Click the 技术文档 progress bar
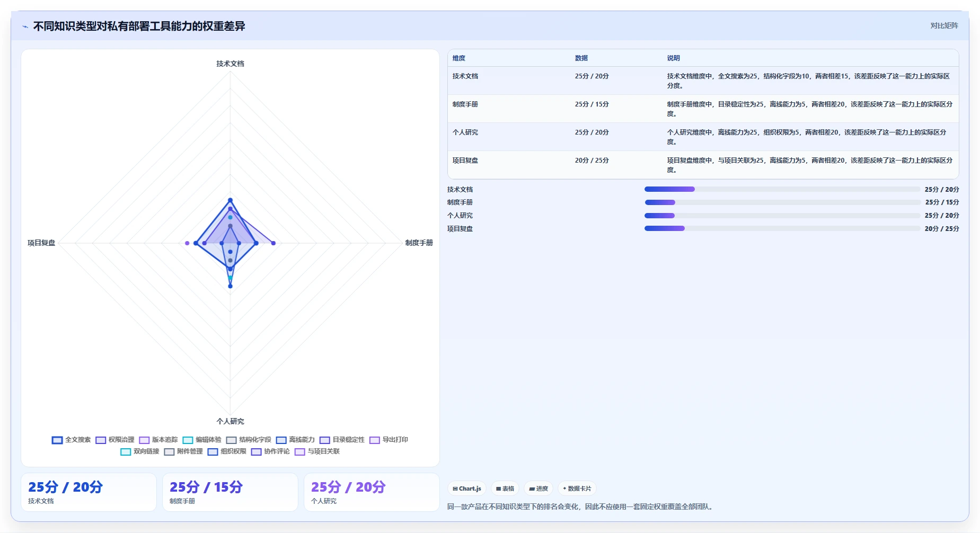 782,189
